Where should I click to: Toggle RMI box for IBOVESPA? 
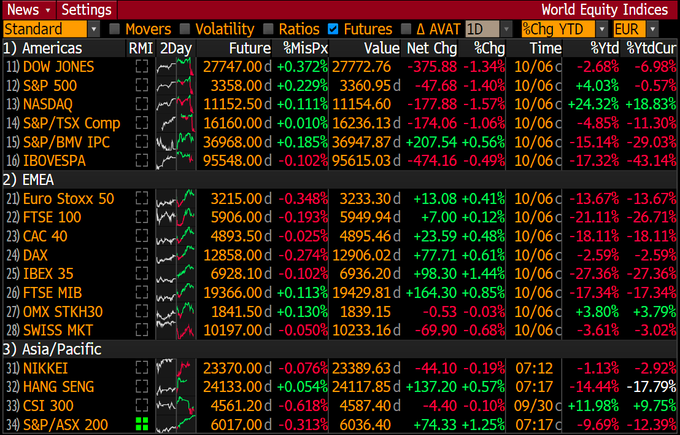pos(142,160)
